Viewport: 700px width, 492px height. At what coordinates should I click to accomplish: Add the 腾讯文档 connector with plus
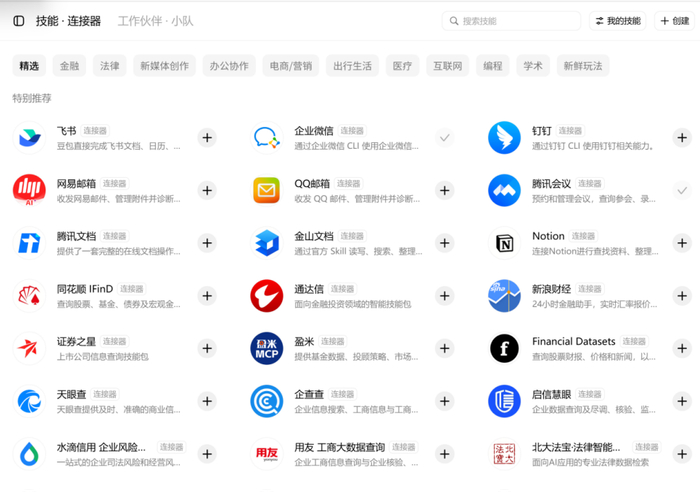(x=207, y=243)
